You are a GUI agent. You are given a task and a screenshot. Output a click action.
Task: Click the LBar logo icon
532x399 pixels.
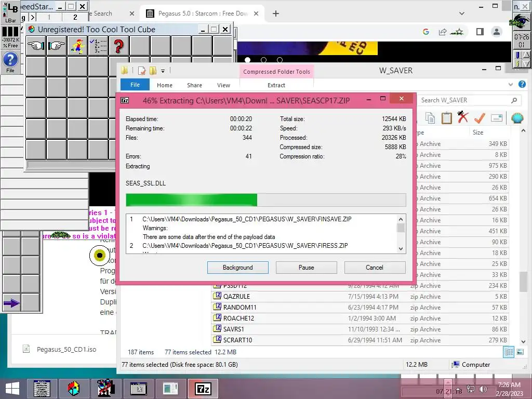pyautogui.click(x=10, y=12)
